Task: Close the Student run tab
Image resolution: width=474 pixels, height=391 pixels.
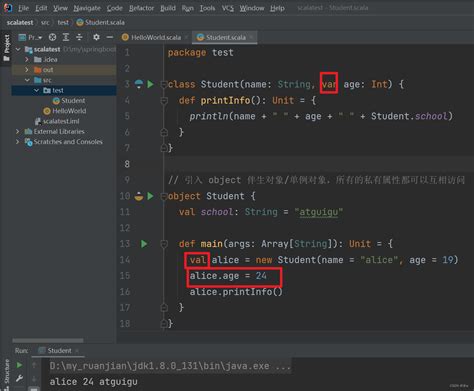Action: click(77, 351)
